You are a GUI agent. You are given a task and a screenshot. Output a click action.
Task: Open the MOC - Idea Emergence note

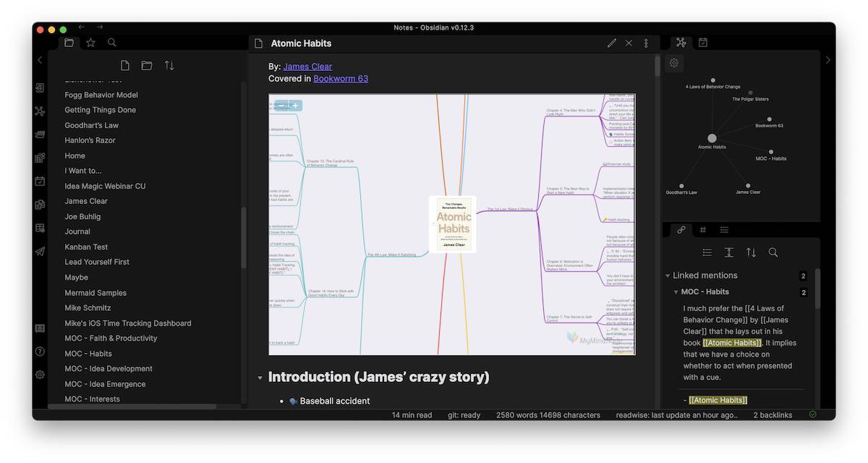(x=105, y=384)
